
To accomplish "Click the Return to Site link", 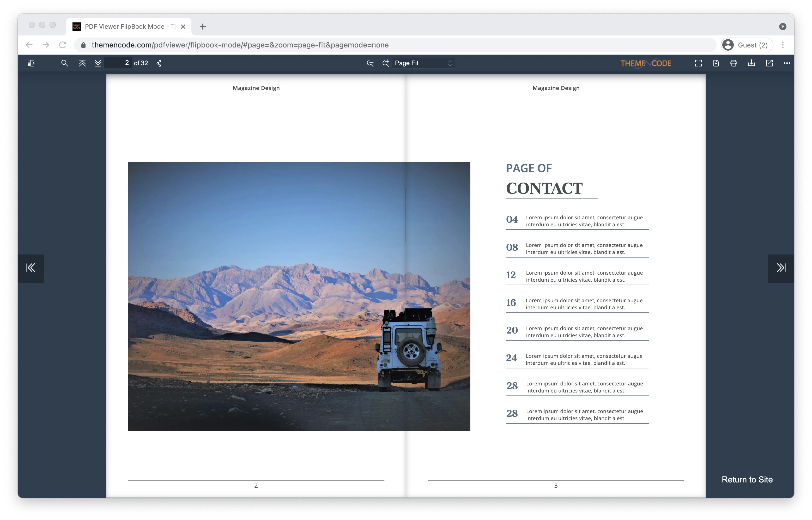I will 747,479.
